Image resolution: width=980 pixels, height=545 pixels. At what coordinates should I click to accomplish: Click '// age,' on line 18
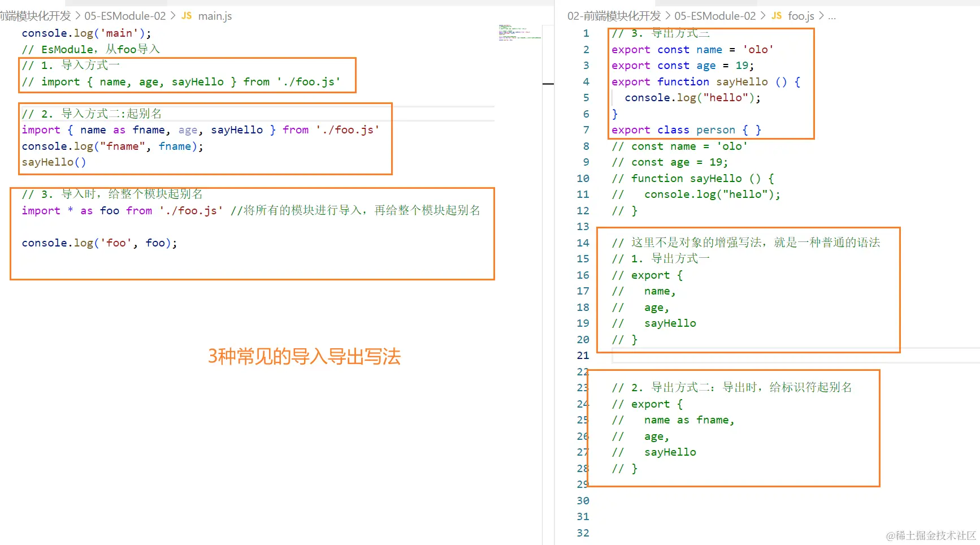point(640,307)
